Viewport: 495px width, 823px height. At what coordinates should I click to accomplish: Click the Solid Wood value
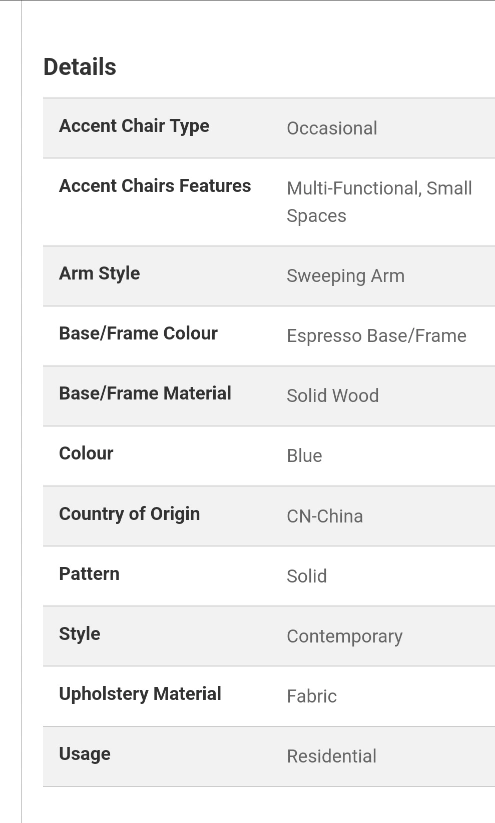coord(332,396)
